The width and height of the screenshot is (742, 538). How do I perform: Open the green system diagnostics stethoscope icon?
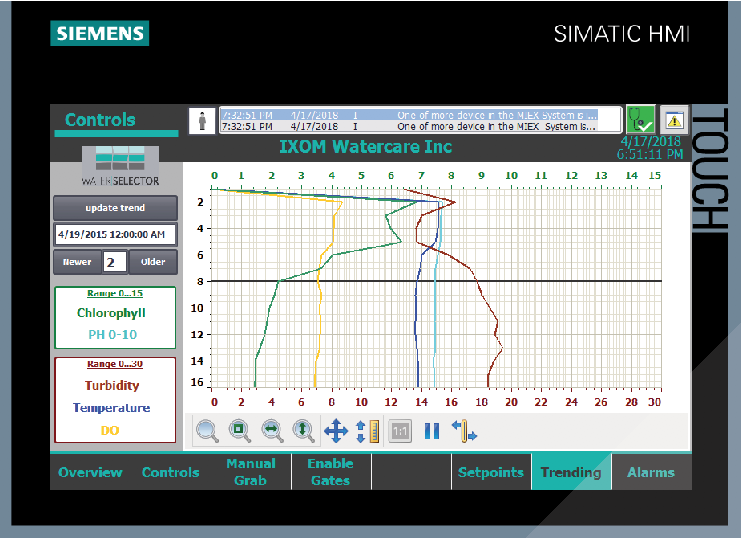click(641, 119)
